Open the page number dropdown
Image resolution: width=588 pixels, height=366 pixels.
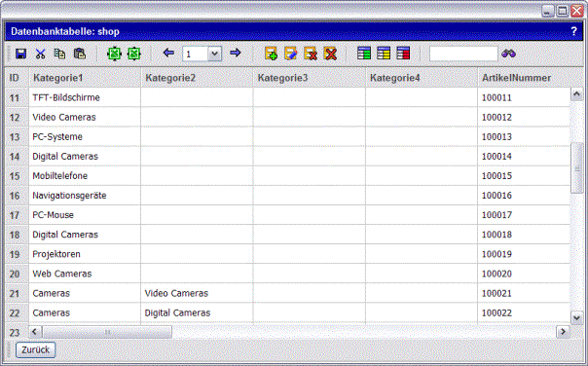[x=214, y=54]
